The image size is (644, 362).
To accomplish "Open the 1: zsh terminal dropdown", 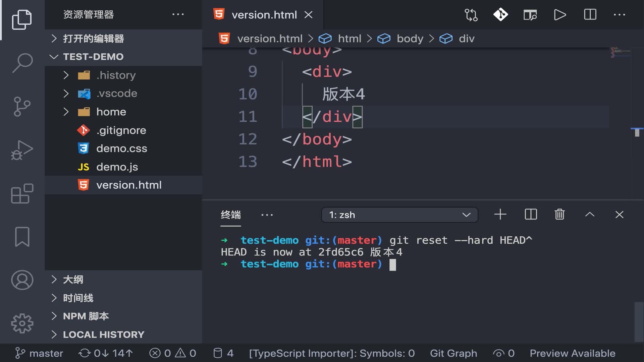I will pyautogui.click(x=399, y=215).
